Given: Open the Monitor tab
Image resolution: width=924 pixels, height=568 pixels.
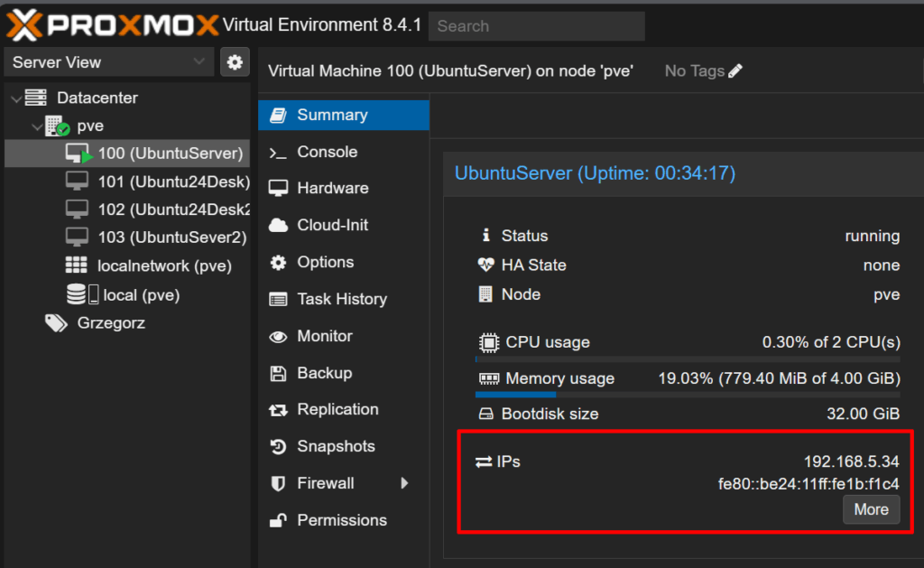Looking at the screenshot, I should [344, 336].
